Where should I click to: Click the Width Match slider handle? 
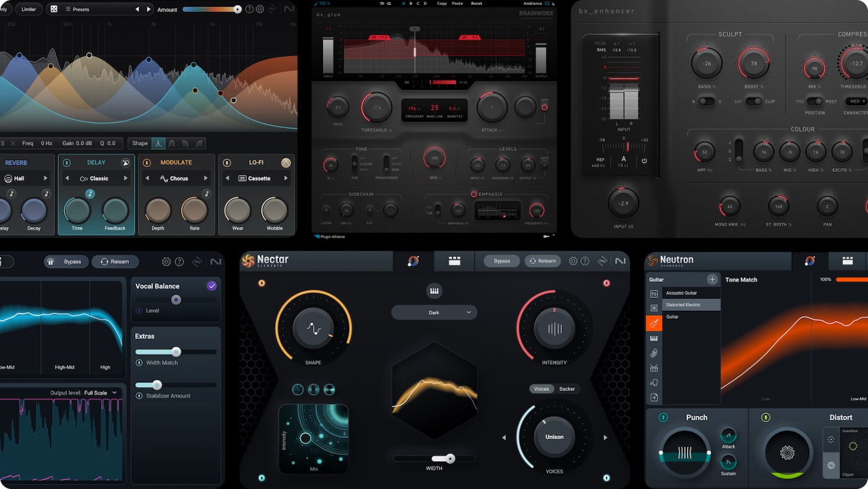176,351
